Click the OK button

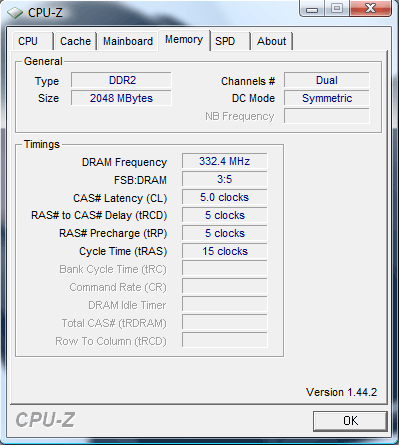[x=350, y=421]
